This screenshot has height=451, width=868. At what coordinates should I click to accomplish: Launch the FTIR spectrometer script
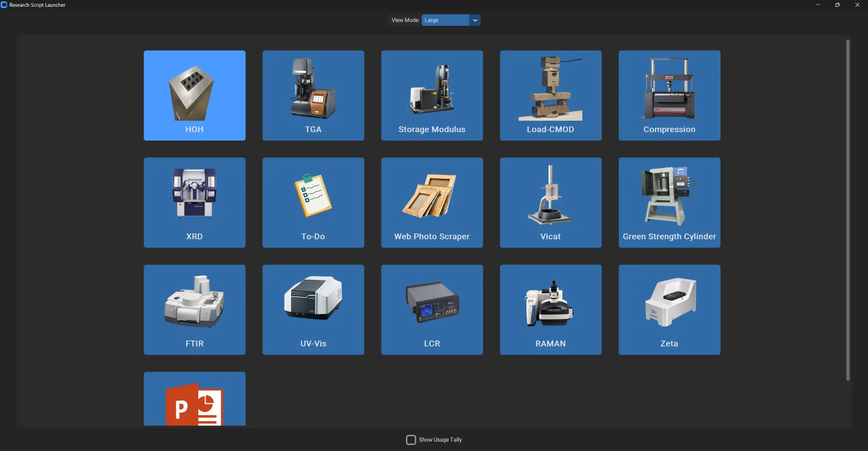194,310
